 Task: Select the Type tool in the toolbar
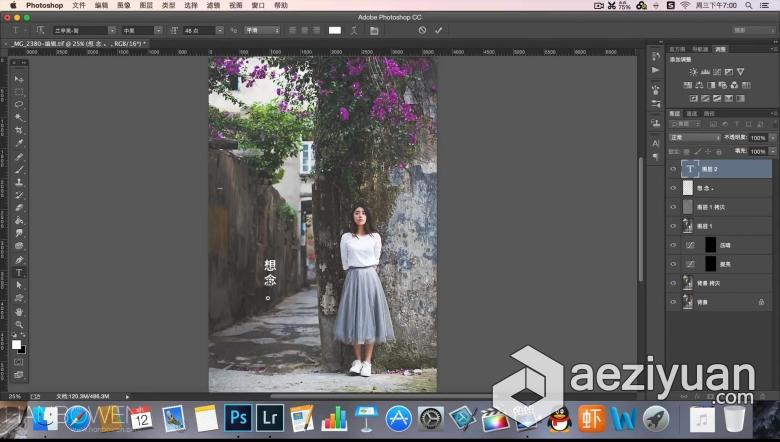[19, 272]
